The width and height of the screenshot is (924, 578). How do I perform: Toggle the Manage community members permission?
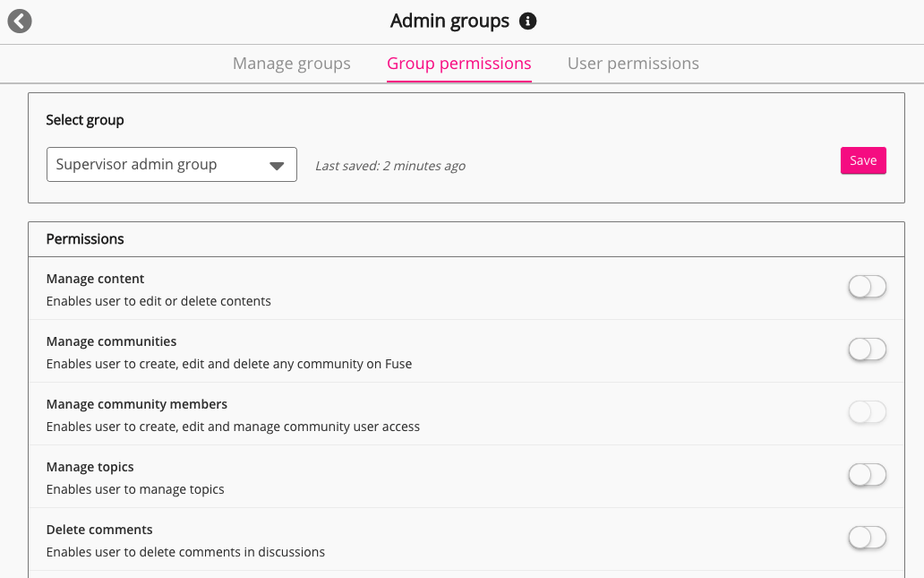pyautogui.click(x=866, y=412)
